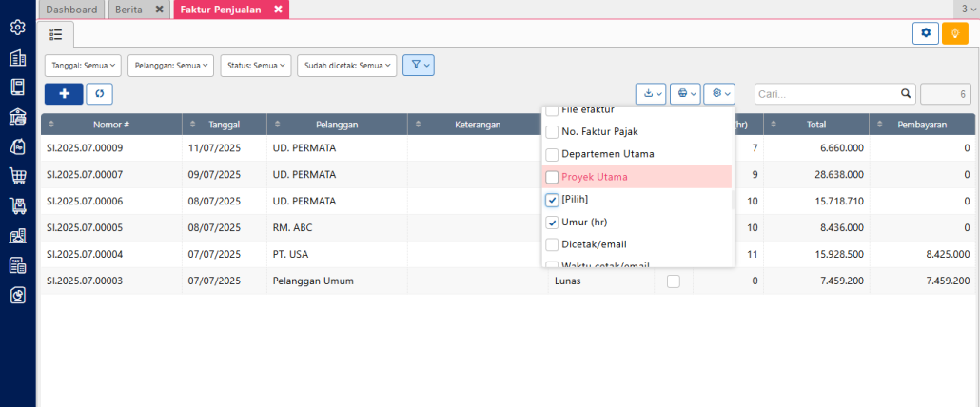
Task: Expand the Tanggal: Semua filter dropdown
Action: (x=84, y=65)
